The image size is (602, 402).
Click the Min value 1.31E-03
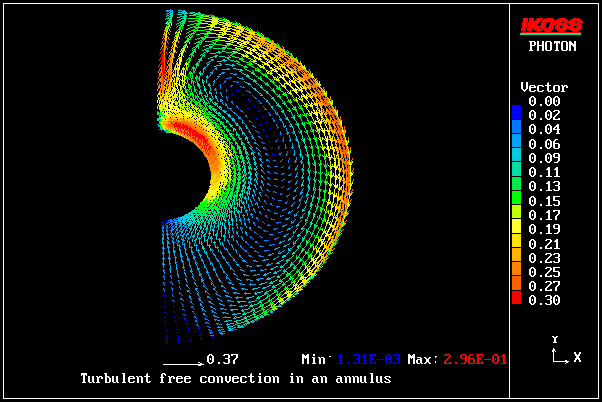(367, 359)
